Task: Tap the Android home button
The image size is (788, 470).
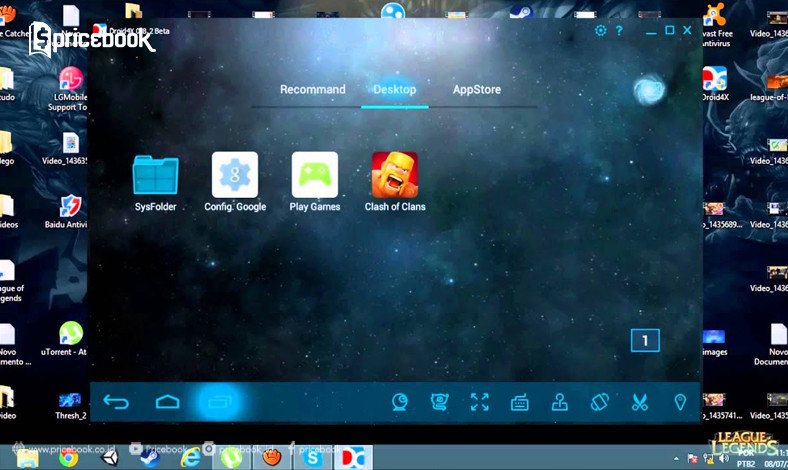Action: (167, 402)
